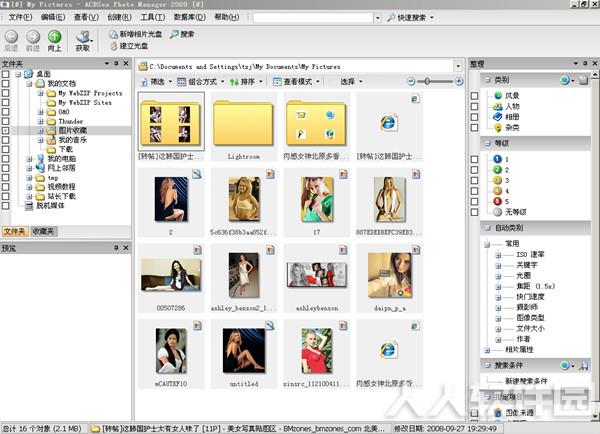Click the green 向上 (Up) arrow icon
Image resolution: width=600 pixels, height=434 pixels.
pyautogui.click(x=54, y=37)
